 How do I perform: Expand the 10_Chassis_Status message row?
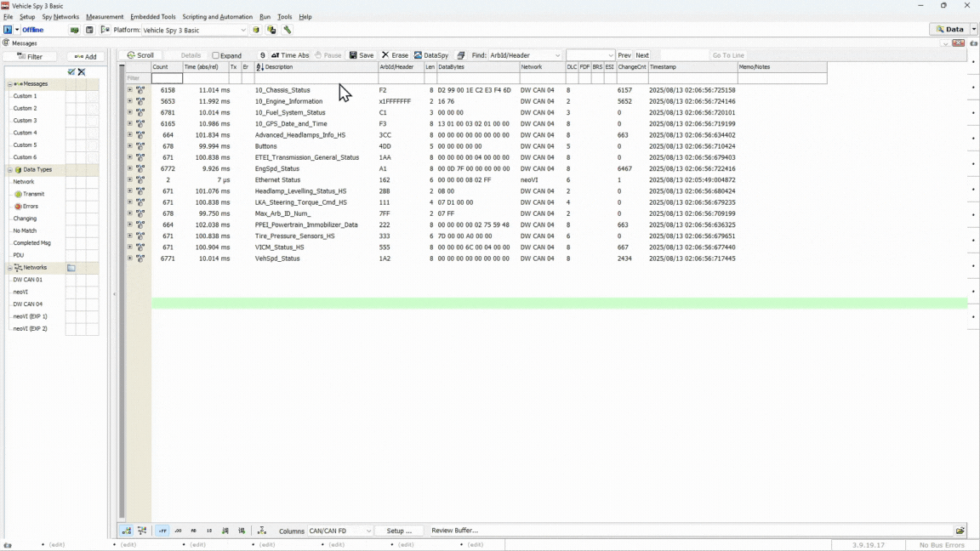(x=130, y=90)
